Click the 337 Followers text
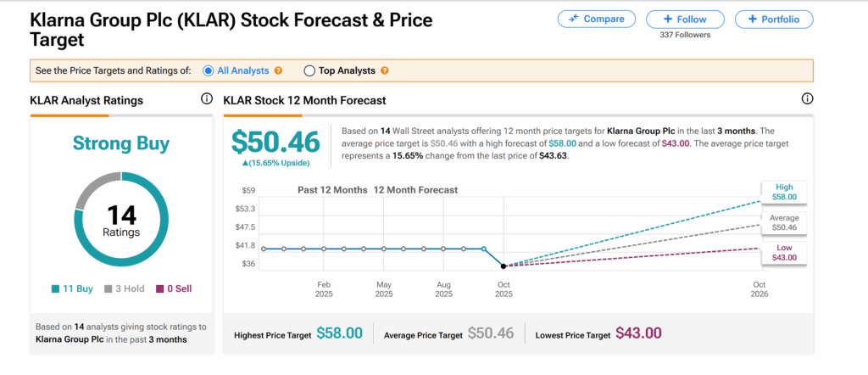Screen dimensions: 868x375 pyautogui.click(x=685, y=35)
